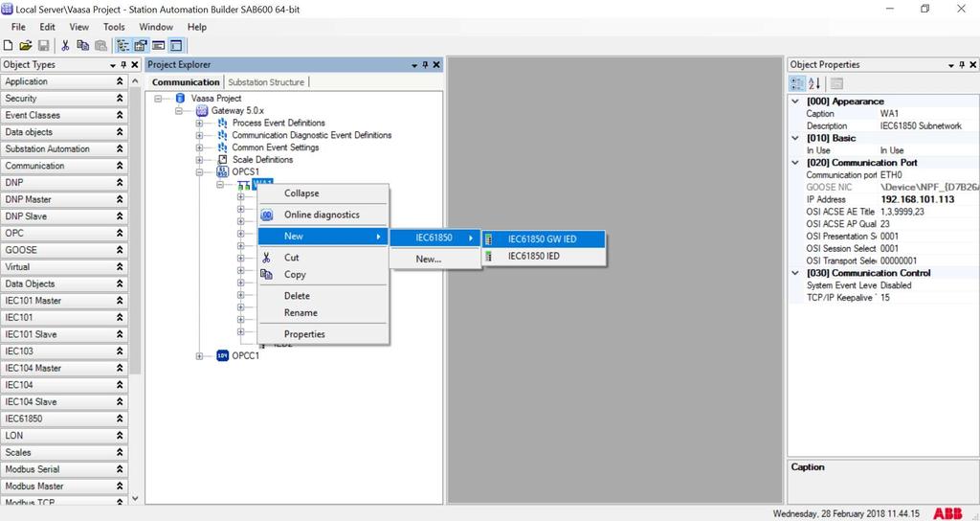
Task: Collapse the Gateway 5.0.x tree node
Action: [179, 111]
